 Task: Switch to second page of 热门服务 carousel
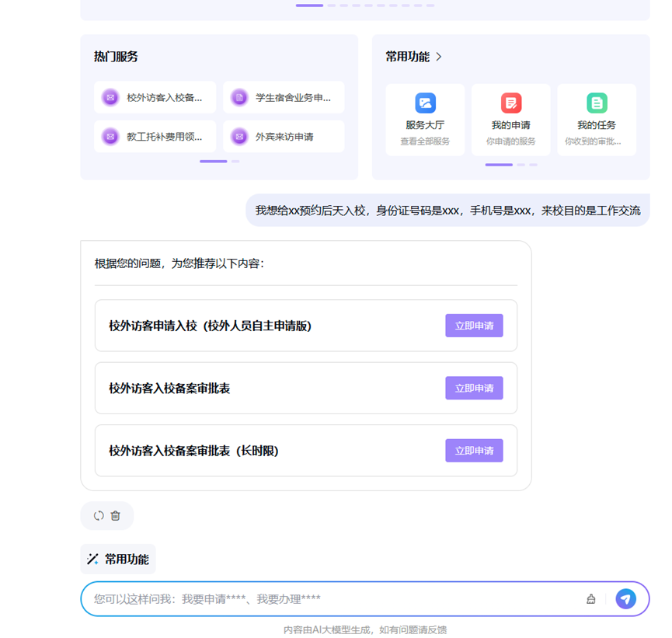235,162
